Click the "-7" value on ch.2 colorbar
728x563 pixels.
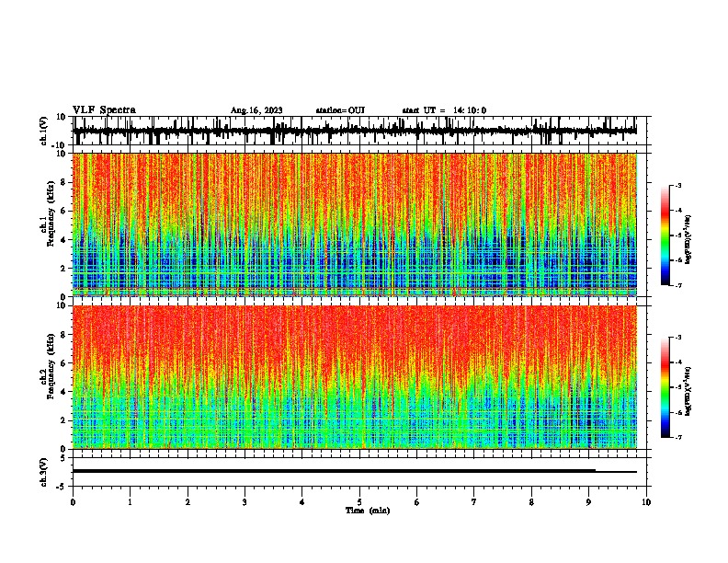tap(677, 437)
